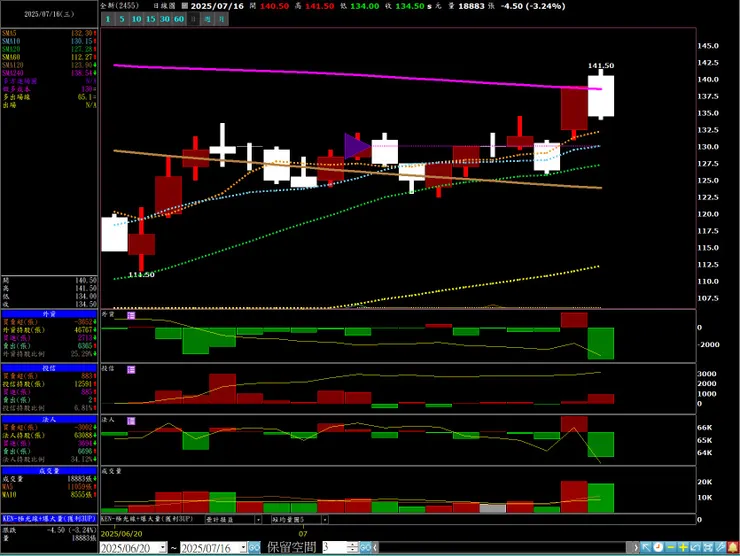Click the GO button after date range
The image size is (740, 556).
254,548
